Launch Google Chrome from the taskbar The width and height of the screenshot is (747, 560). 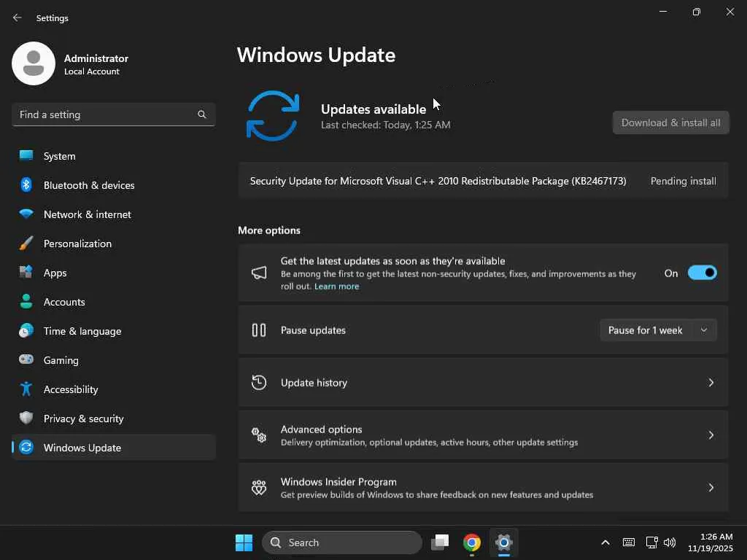click(x=472, y=542)
